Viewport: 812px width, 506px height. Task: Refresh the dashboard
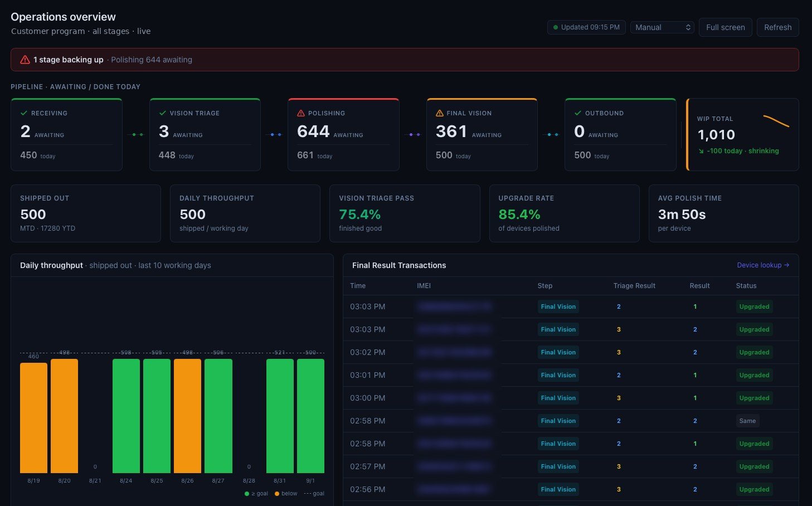click(778, 27)
